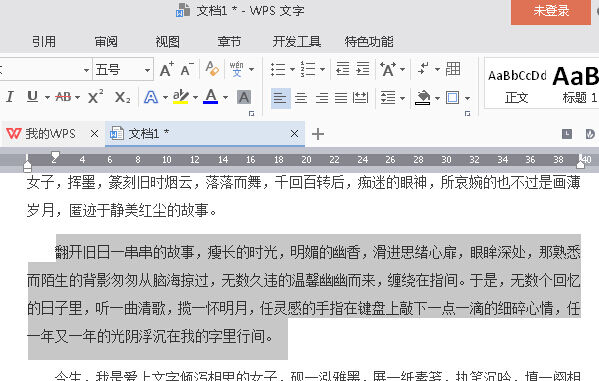Click the increase indent icon
This screenshot has width=599, height=381.
point(363,69)
